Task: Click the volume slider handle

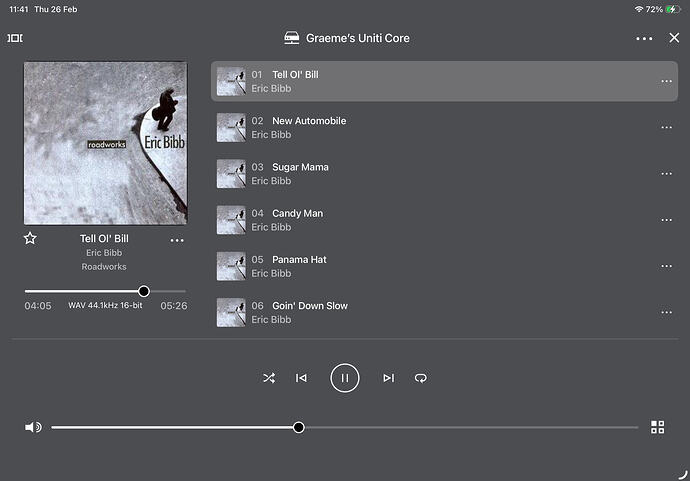Action: [299, 427]
